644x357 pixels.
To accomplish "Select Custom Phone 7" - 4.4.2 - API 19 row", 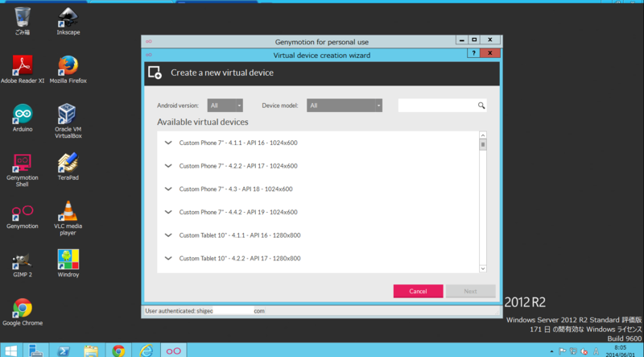I will [318, 212].
